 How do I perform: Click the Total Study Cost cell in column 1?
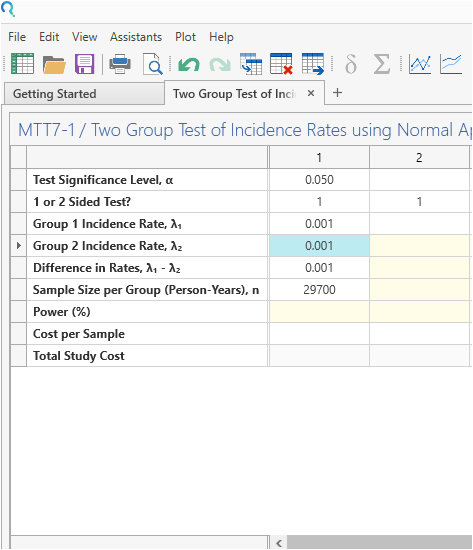click(x=319, y=356)
